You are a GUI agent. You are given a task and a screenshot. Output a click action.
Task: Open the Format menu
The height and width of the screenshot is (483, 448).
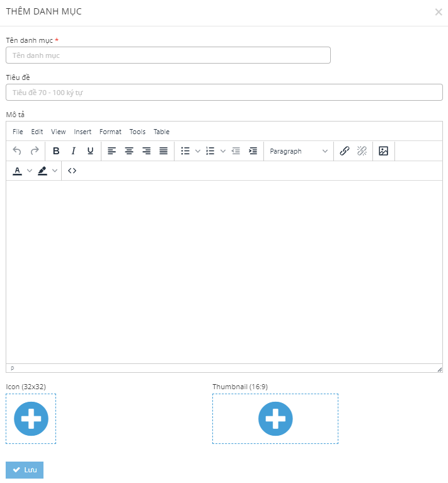tap(110, 132)
